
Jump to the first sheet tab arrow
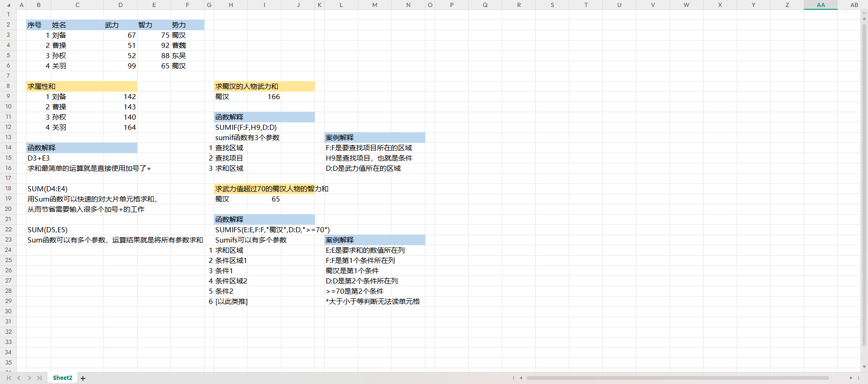tap(9, 378)
